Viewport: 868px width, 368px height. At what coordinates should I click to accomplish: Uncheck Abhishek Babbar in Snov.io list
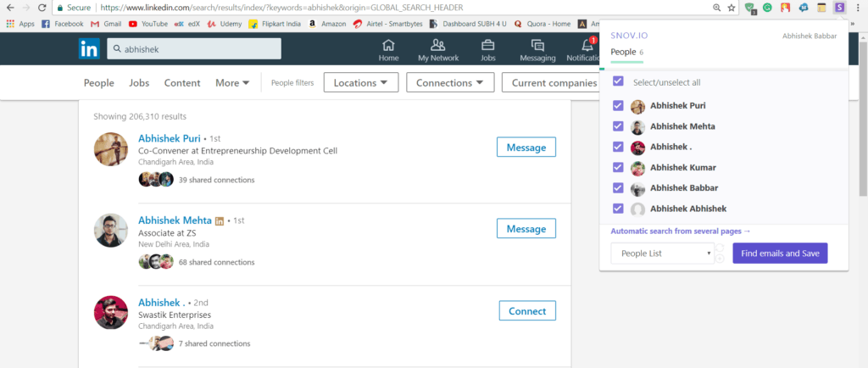(618, 187)
